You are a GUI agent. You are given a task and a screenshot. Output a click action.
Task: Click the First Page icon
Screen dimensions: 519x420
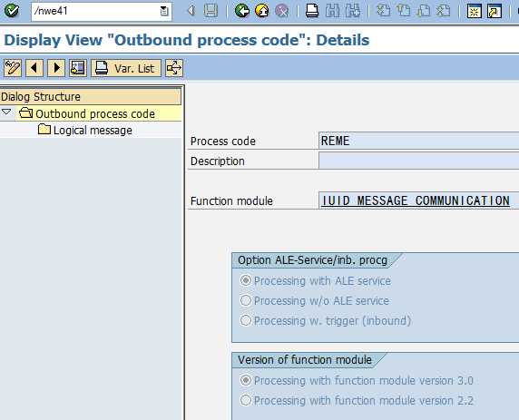pos(383,11)
